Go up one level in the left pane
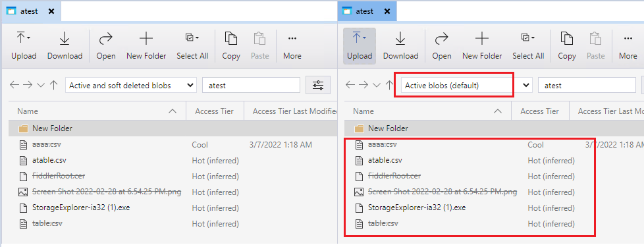Image resolution: width=644 pixels, height=247 pixels. 53,85
